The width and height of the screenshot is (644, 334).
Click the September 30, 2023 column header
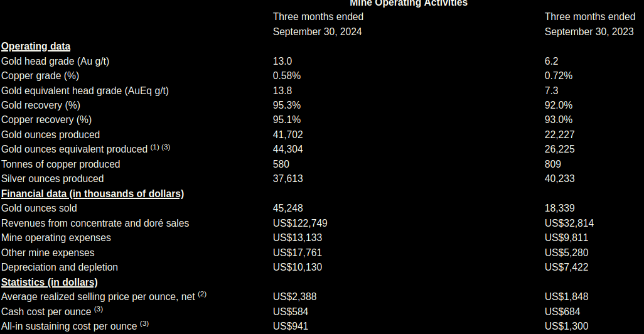point(589,31)
